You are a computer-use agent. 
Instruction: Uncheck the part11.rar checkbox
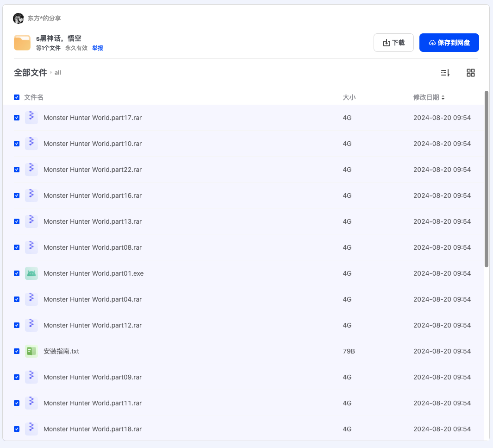click(x=17, y=403)
